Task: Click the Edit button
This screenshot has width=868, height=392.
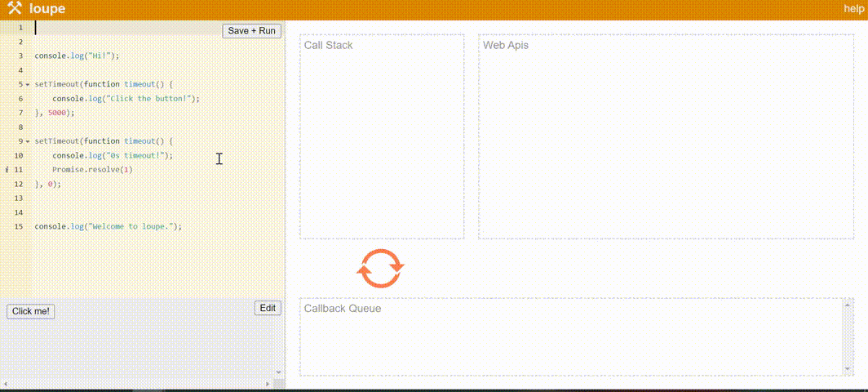Action: 268,308
